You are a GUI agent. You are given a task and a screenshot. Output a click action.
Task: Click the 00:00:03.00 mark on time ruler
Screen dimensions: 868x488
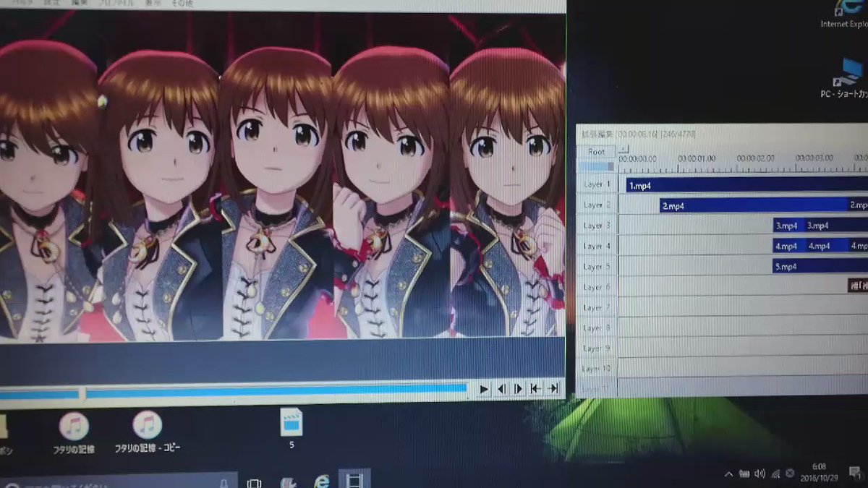[814, 158]
